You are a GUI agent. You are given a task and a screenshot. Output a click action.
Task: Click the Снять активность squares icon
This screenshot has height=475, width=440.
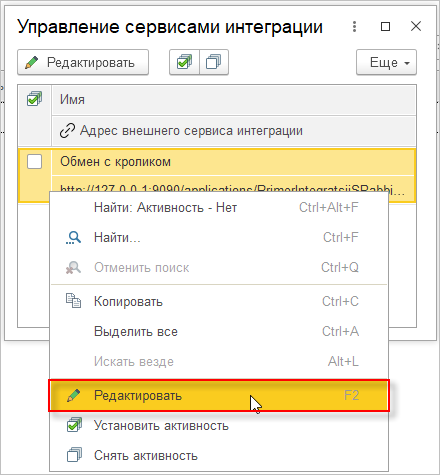(x=74, y=455)
